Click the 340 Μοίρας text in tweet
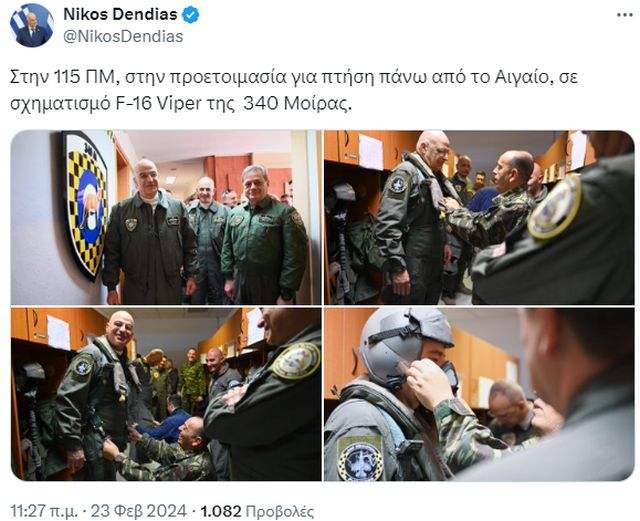This screenshot has height=521, width=640. [297, 103]
